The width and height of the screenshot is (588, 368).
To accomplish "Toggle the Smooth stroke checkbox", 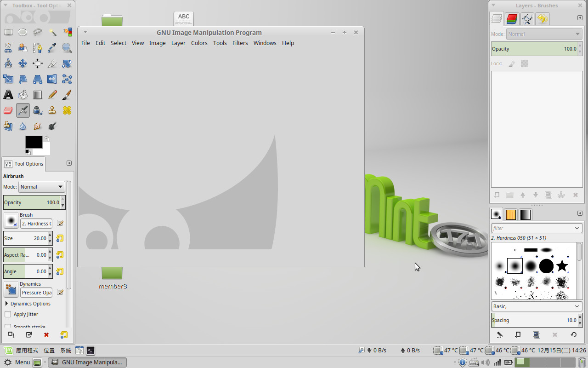I will pyautogui.click(x=8, y=327).
